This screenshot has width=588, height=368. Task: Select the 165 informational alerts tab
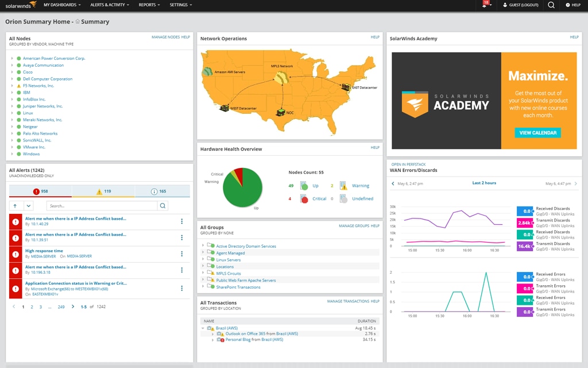[x=162, y=191]
